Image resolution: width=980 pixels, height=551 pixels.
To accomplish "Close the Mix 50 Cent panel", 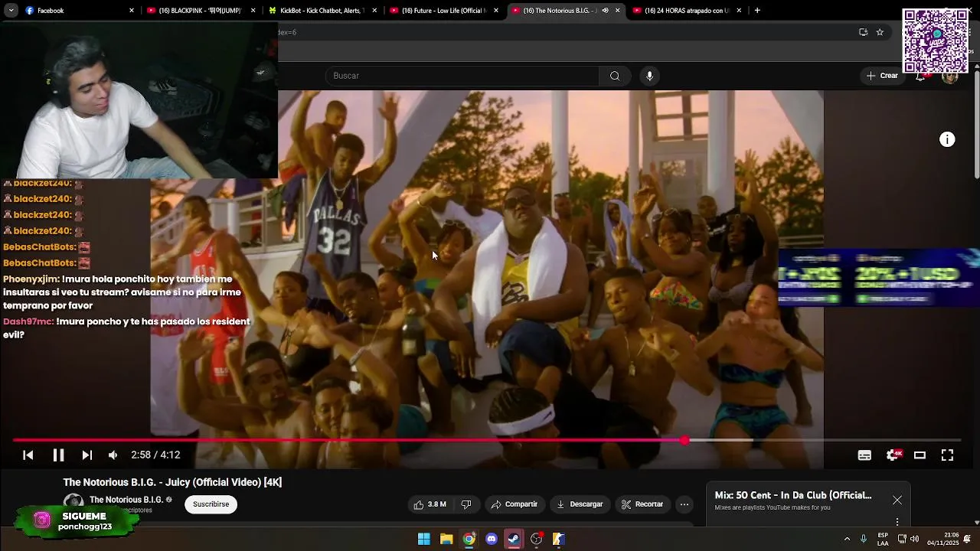I will (x=897, y=500).
